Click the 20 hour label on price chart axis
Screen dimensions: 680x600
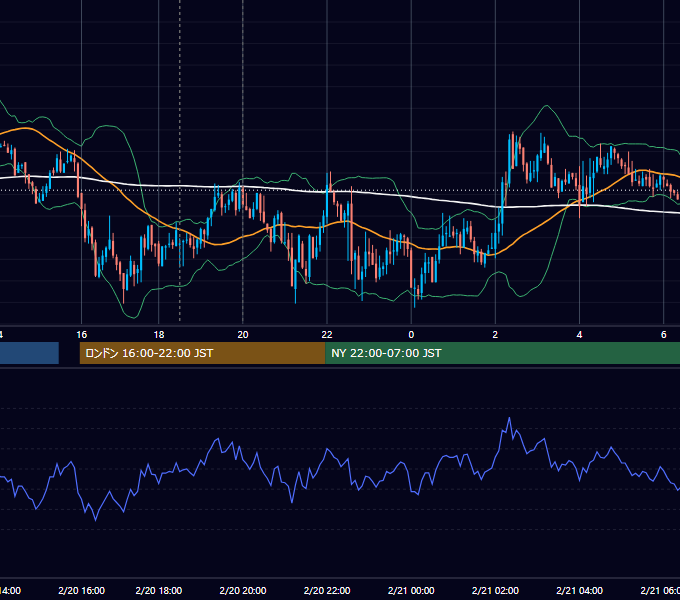coord(243,335)
